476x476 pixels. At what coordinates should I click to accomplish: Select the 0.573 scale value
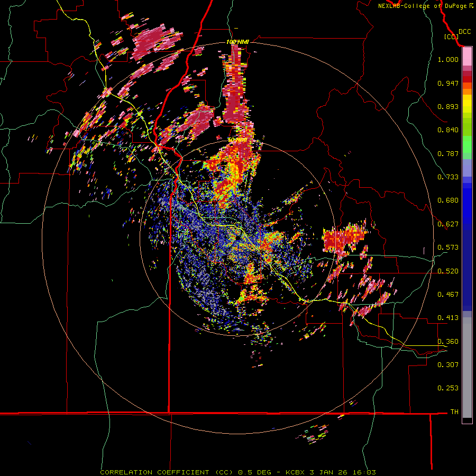pos(448,248)
